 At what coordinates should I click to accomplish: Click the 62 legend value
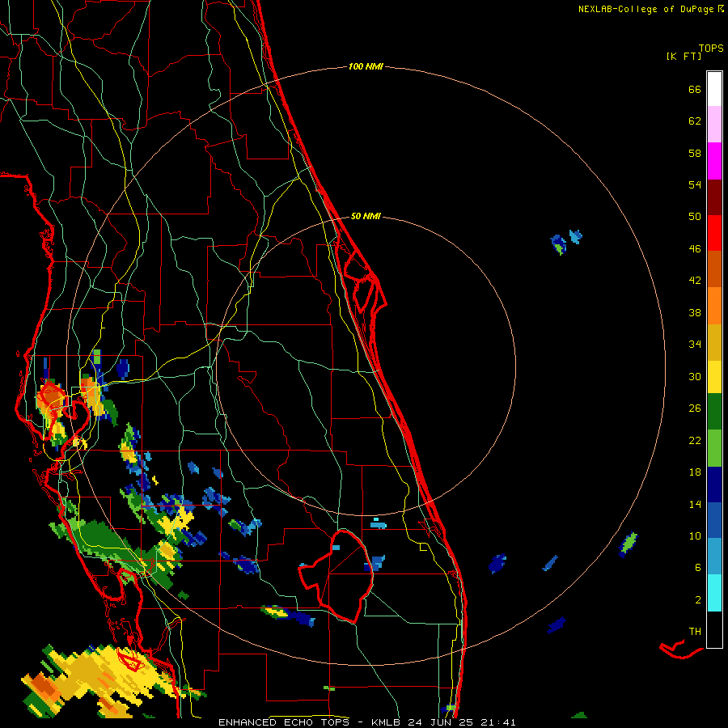[x=695, y=121]
